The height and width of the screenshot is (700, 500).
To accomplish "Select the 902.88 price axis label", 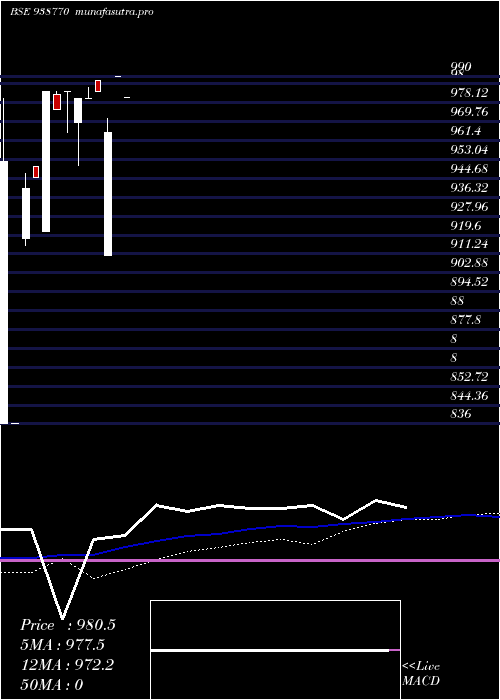I will [x=469, y=263].
